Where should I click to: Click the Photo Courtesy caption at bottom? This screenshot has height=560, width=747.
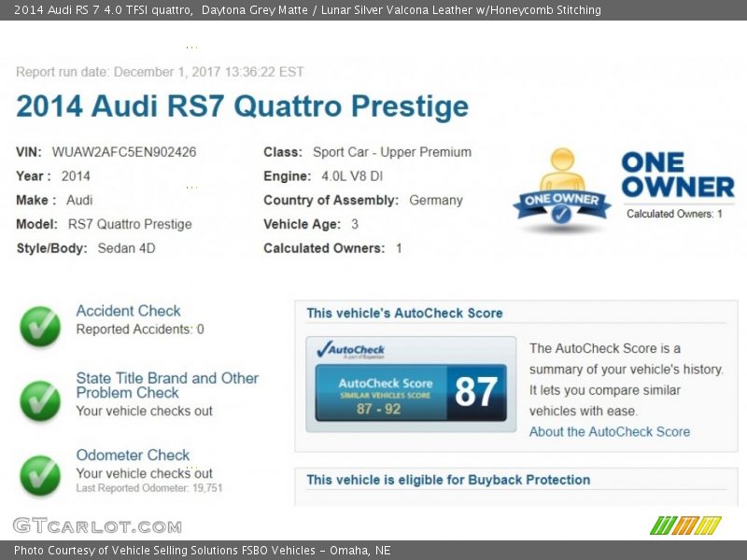click(202, 551)
